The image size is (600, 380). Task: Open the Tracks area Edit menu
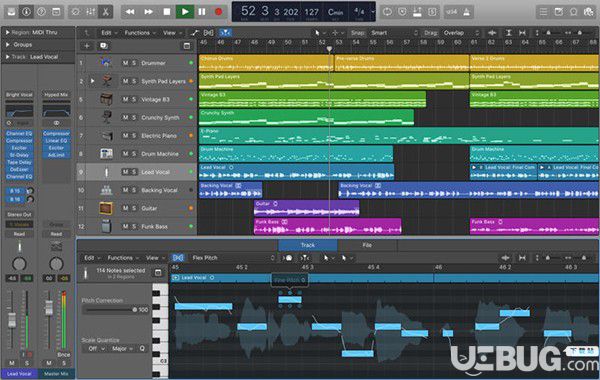tap(108, 33)
